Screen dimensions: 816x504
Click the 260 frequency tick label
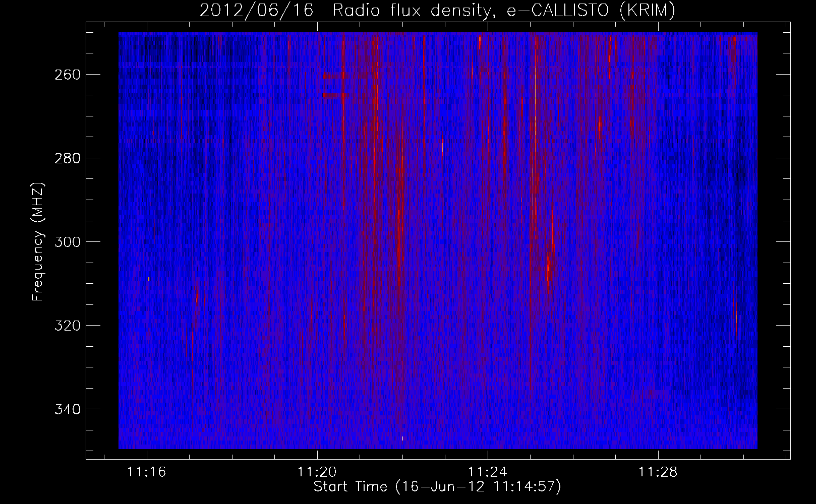tap(67, 75)
